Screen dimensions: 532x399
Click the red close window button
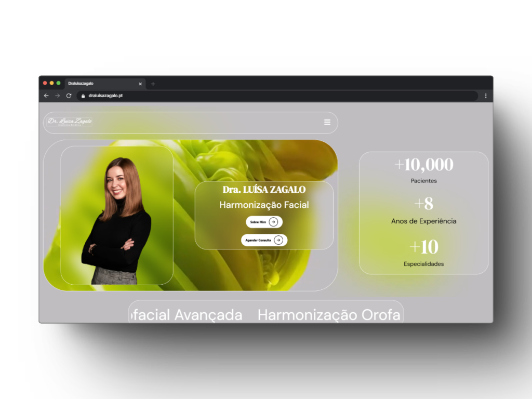(x=45, y=83)
